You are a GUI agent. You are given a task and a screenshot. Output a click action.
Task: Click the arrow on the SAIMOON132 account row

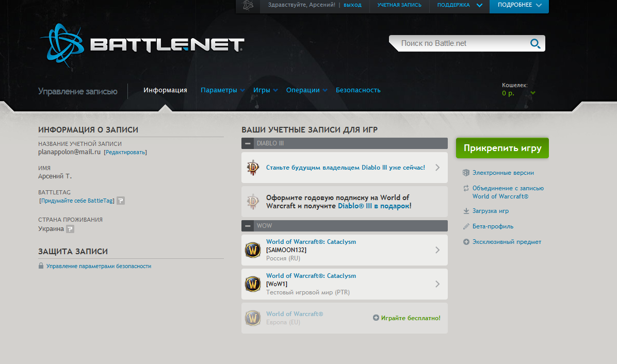click(437, 250)
